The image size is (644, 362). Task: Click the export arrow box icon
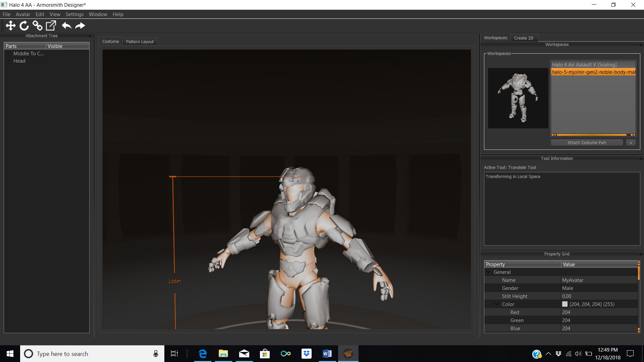[x=51, y=25]
